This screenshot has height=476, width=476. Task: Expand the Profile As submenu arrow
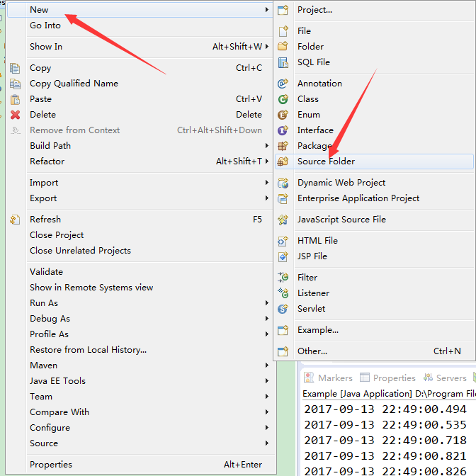click(266, 334)
